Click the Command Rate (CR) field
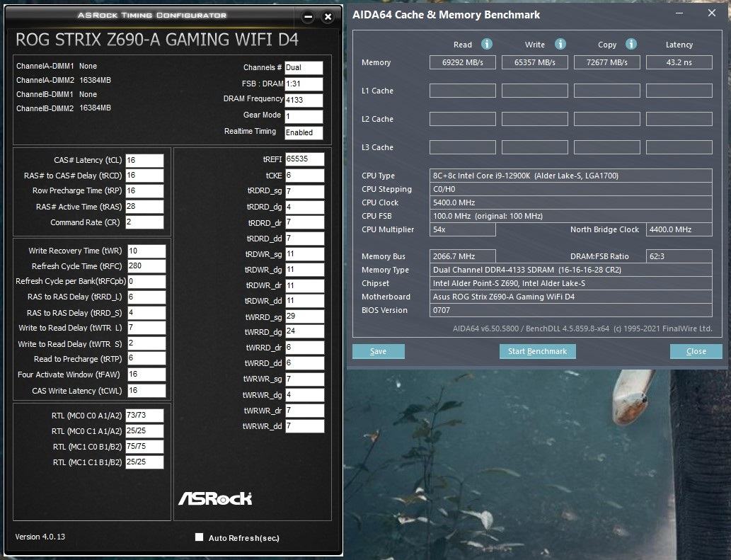The width and height of the screenshot is (731, 560). pos(144,222)
